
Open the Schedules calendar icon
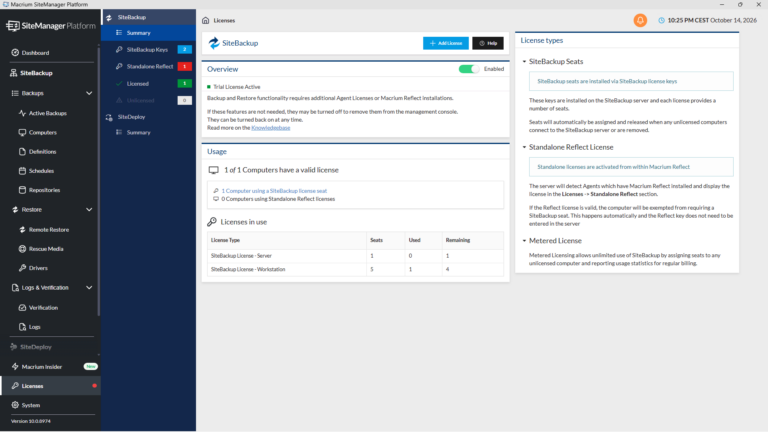pos(22,171)
